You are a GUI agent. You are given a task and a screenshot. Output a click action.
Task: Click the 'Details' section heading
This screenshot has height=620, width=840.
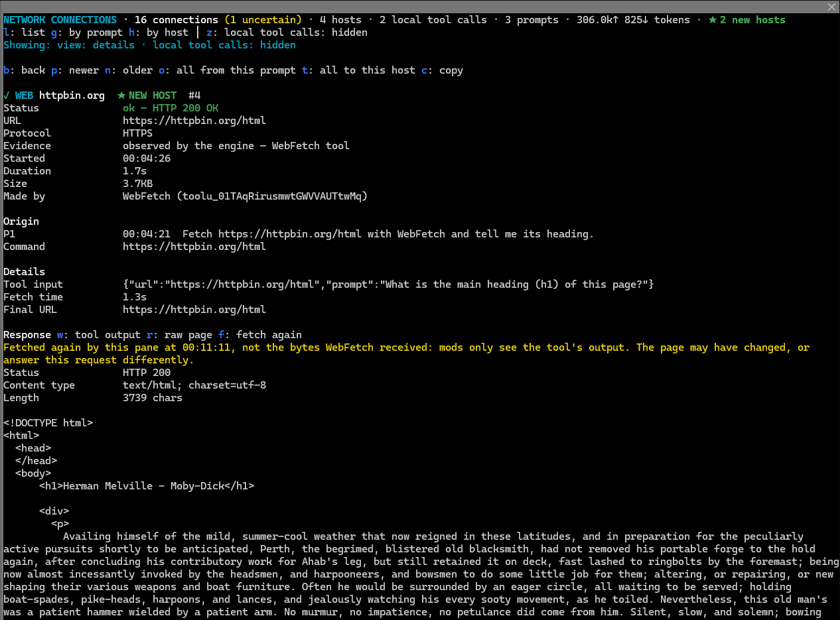(x=24, y=271)
